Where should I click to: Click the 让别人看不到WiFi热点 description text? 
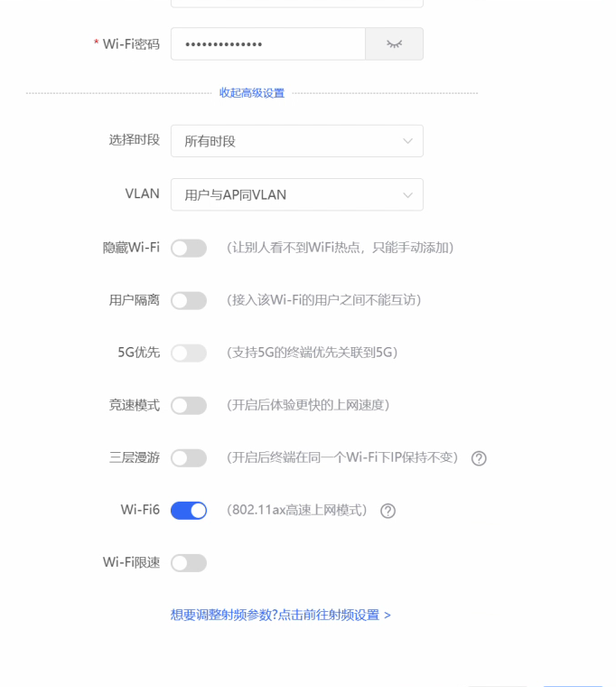(x=340, y=248)
